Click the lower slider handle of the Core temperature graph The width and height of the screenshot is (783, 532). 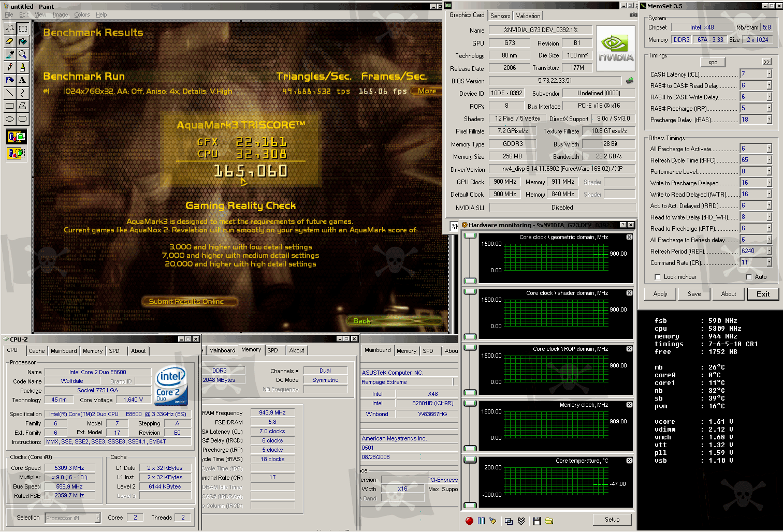pyautogui.click(x=470, y=505)
